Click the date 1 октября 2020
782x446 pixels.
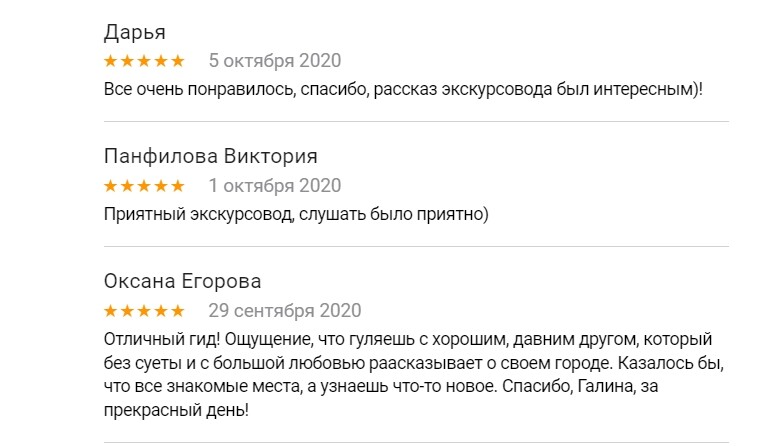point(274,186)
